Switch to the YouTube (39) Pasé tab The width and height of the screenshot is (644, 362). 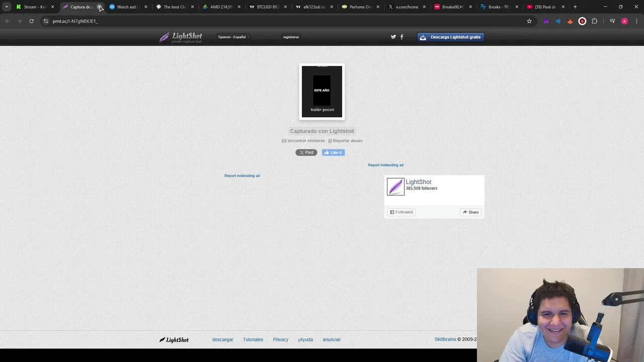pyautogui.click(x=545, y=7)
